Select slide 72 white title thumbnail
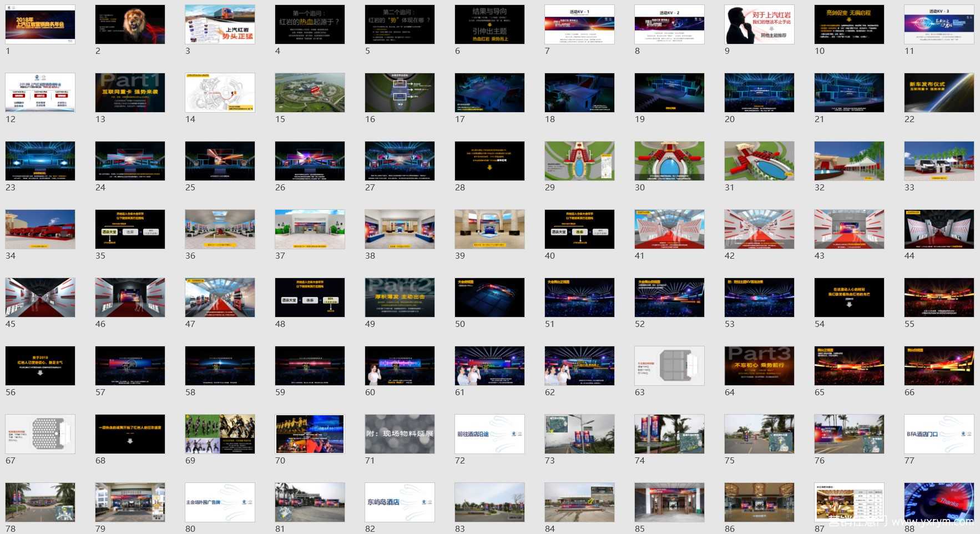The image size is (980, 534). (489, 434)
